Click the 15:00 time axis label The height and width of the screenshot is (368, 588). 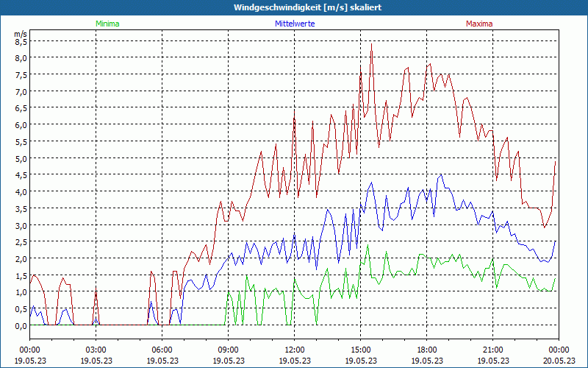tap(361, 350)
